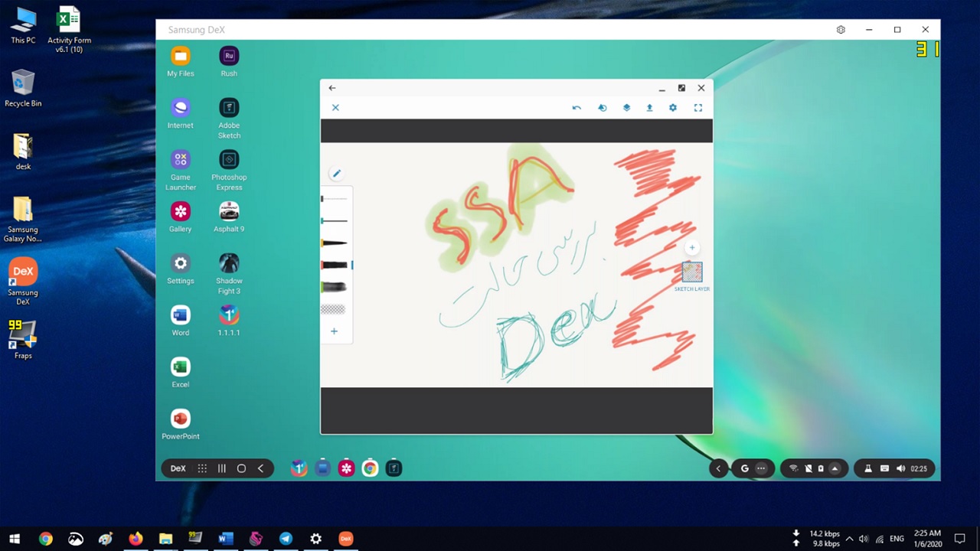Screen dimensions: 980x551
Task: Collapse the DeX tray with left chevron
Action: [x=718, y=468]
